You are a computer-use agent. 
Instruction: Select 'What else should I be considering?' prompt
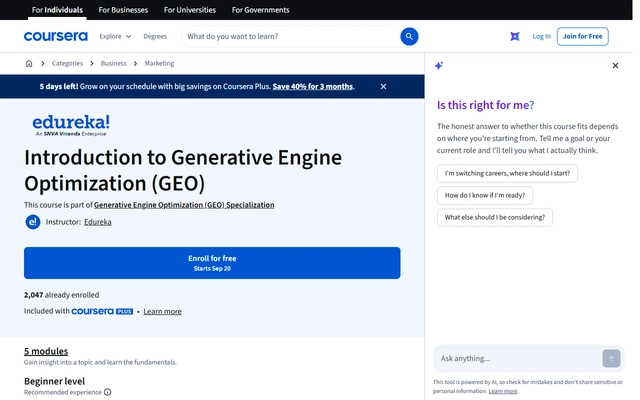(x=495, y=218)
